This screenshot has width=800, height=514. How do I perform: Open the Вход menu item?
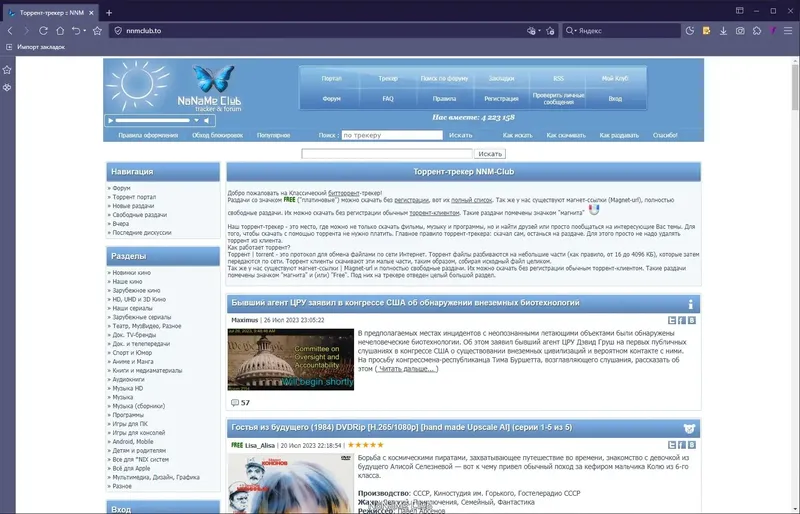[x=615, y=99]
